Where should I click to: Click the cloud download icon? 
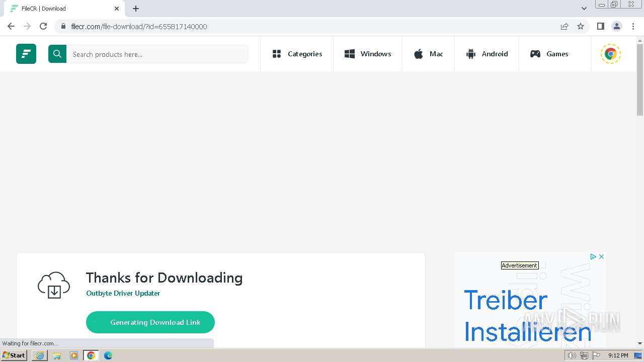click(54, 285)
